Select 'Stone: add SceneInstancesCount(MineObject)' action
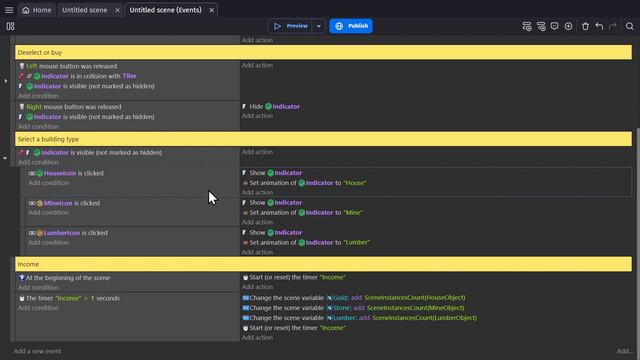Screen dimensions: 640x360 click(353, 308)
